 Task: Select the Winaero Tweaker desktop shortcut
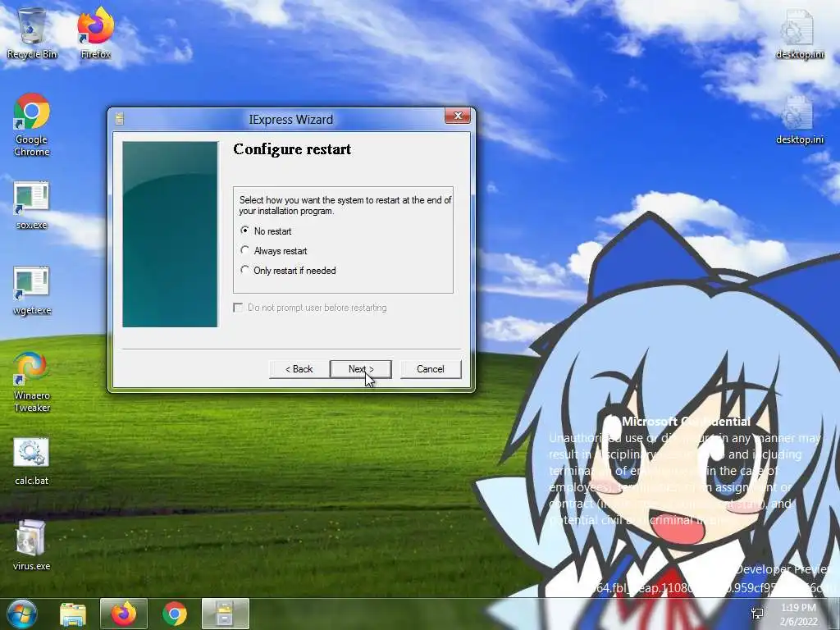32,382
